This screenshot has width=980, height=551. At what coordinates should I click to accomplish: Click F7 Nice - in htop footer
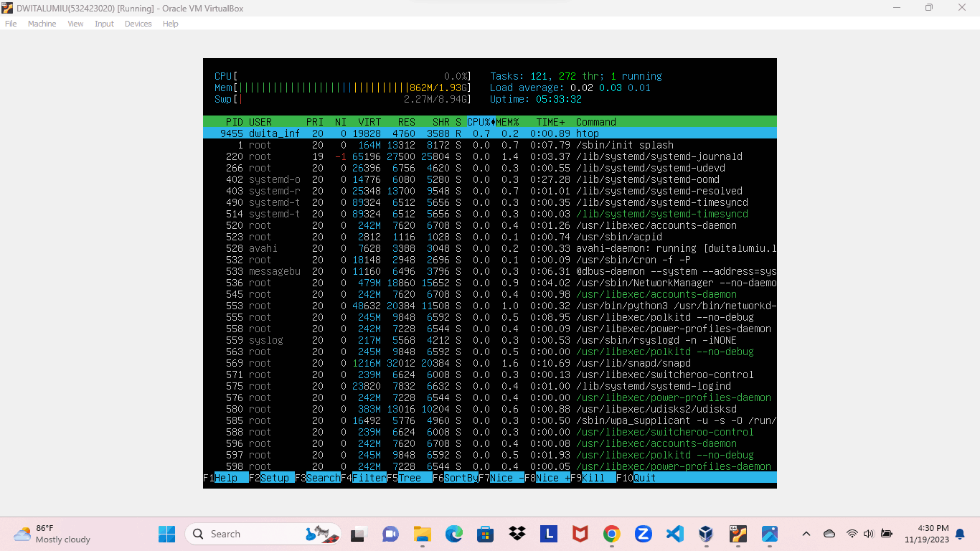pos(501,478)
